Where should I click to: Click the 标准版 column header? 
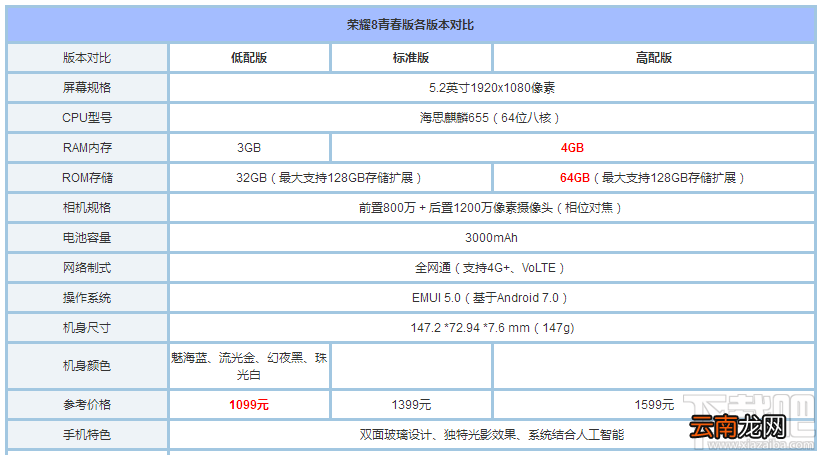click(410, 58)
